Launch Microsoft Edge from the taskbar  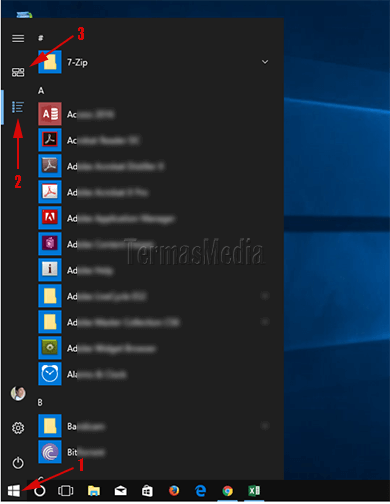coord(200,491)
